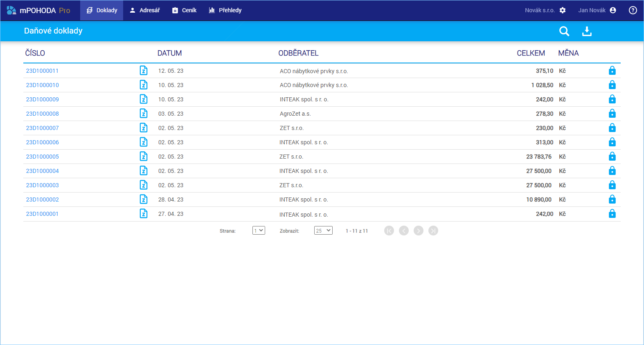This screenshot has width=644, height=345.
Task: Open invoice 23D1000001
Action: click(42, 214)
